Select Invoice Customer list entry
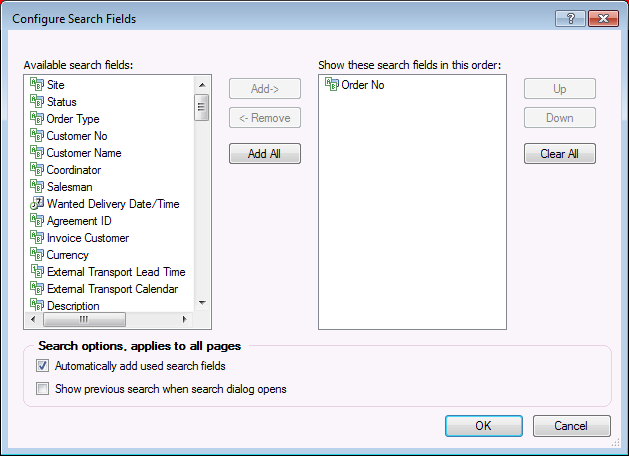Image resolution: width=629 pixels, height=456 pixels. click(x=87, y=238)
